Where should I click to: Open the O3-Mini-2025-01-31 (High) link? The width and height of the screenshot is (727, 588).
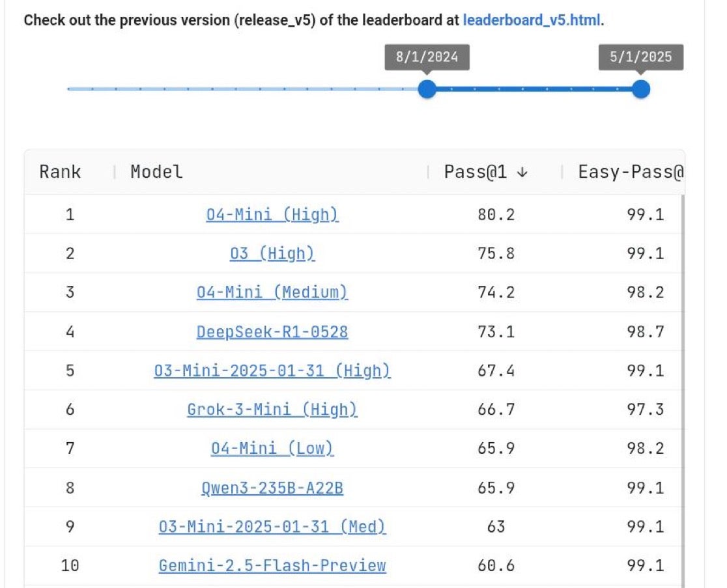272,371
